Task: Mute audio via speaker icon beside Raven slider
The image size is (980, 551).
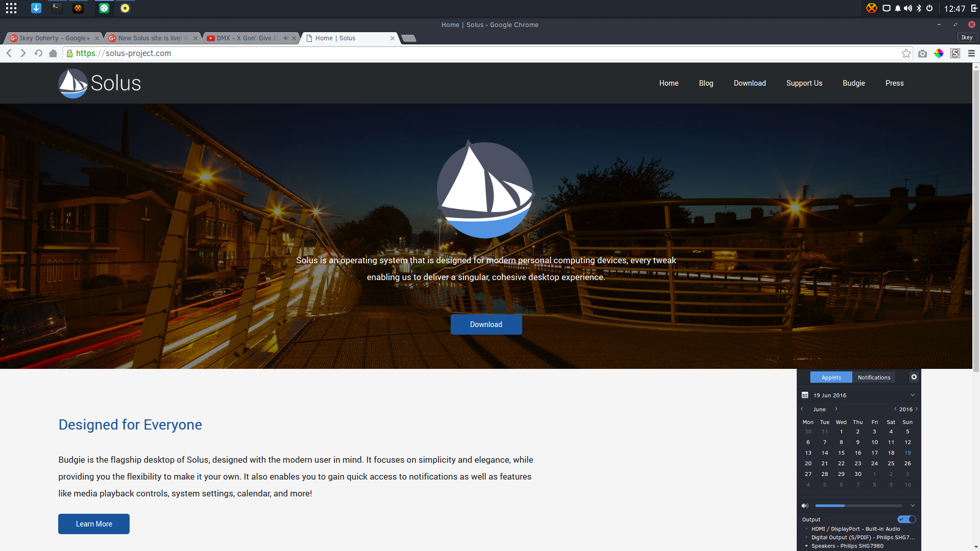Action: coord(805,506)
